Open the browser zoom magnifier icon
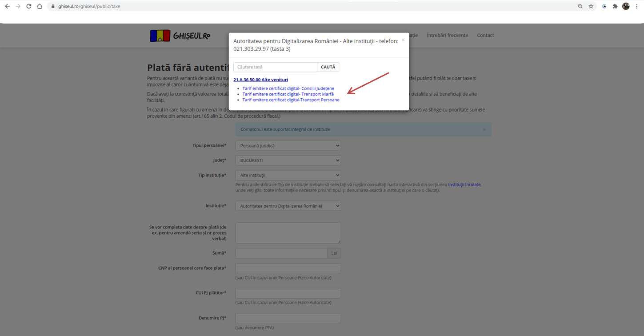This screenshot has width=644, height=336. (x=580, y=6)
